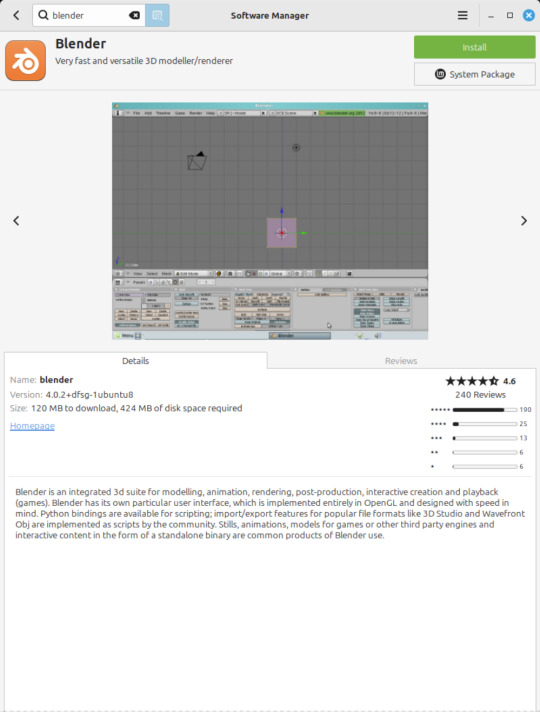Click the download size text

point(136,408)
